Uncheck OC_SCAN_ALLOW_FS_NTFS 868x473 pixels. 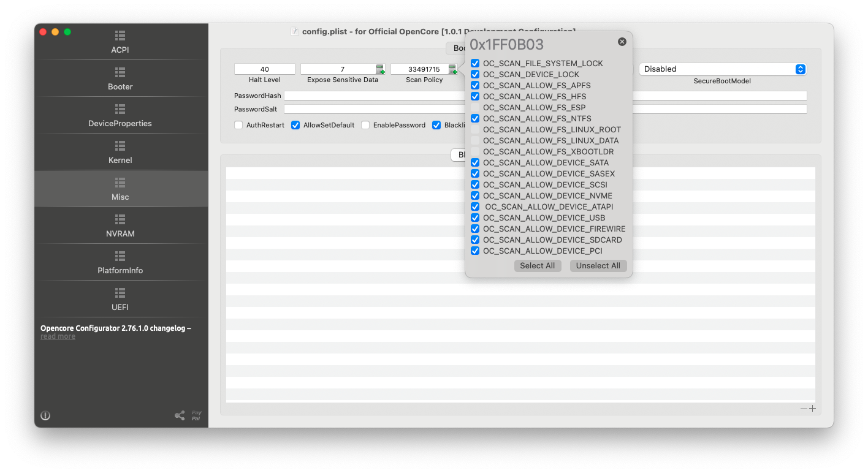[475, 118]
